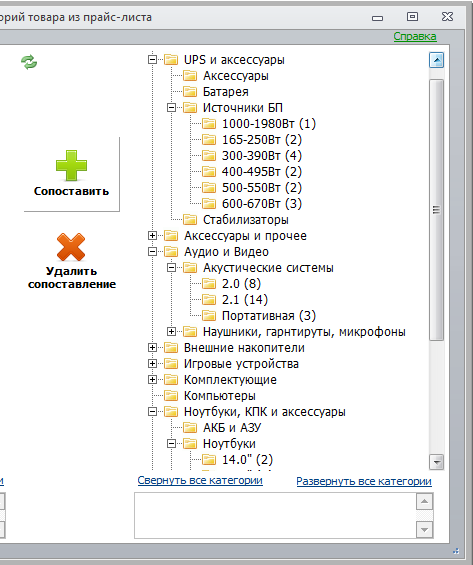This screenshot has height=565, width=473.
Task: Click the empty text box below the links
Action: [275, 516]
